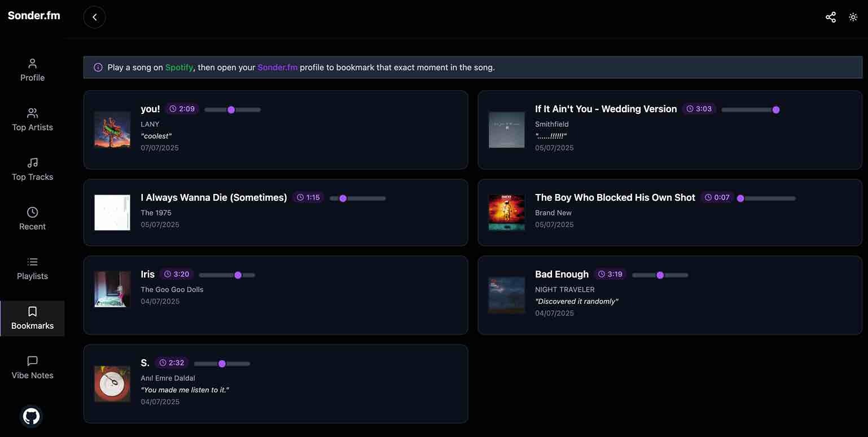
Task: Click the you! album cover
Action: (x=112, y=130)
